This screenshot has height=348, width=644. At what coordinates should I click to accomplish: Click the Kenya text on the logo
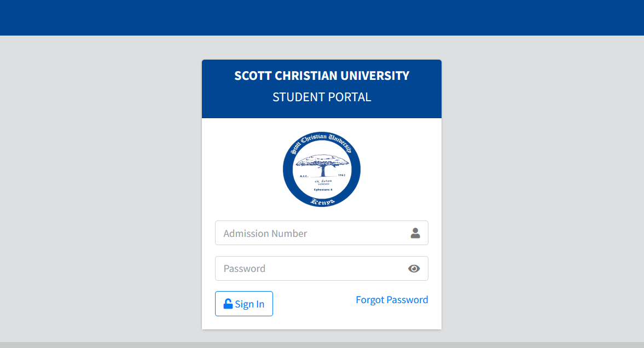coord(322,202)
